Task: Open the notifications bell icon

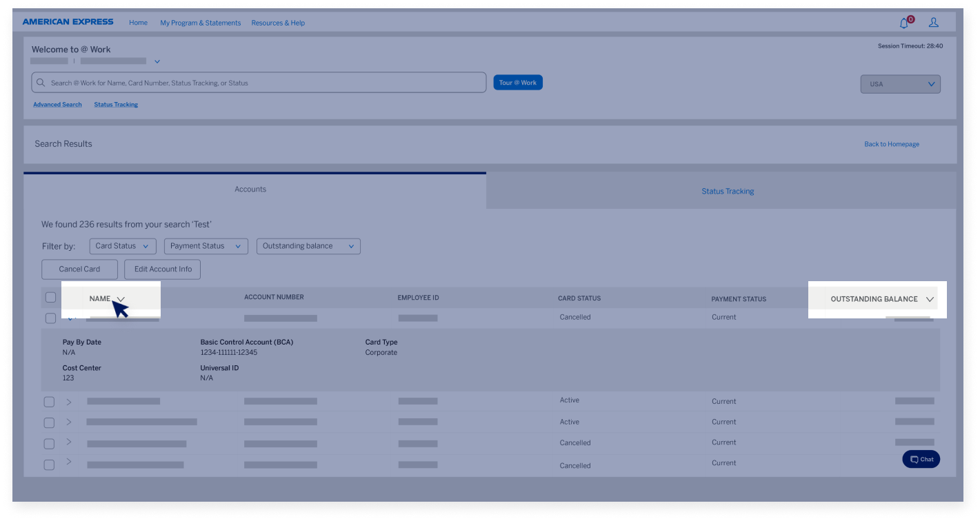Action: pyautogui.click(x=904, y=23)
